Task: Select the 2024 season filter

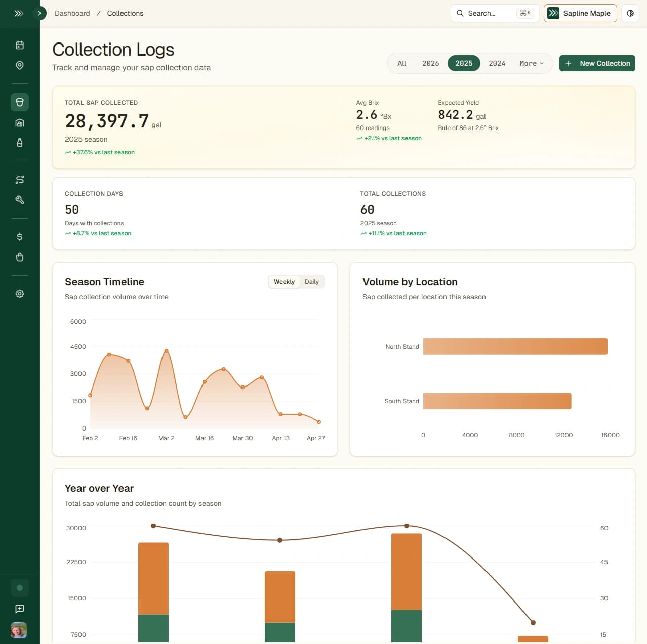Action: (497, 63)
